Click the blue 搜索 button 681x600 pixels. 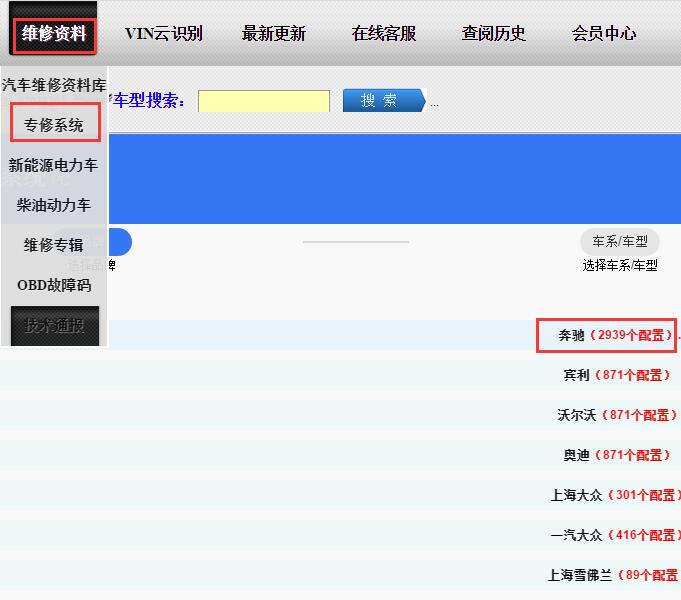click(384, 100)
